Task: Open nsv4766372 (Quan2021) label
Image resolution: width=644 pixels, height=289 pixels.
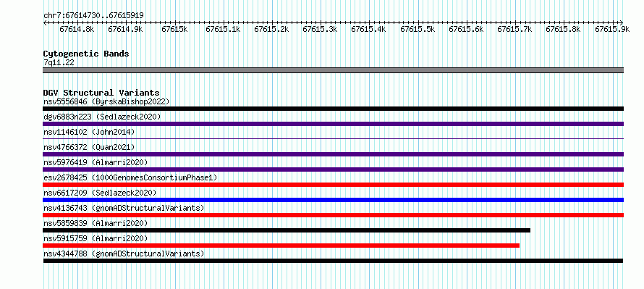Action: [x=89, y=147]
